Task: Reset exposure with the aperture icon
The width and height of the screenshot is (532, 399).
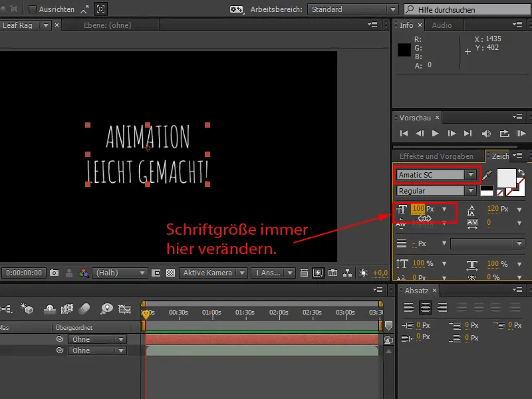Action: pyautogui.click(x=363, y=273)
